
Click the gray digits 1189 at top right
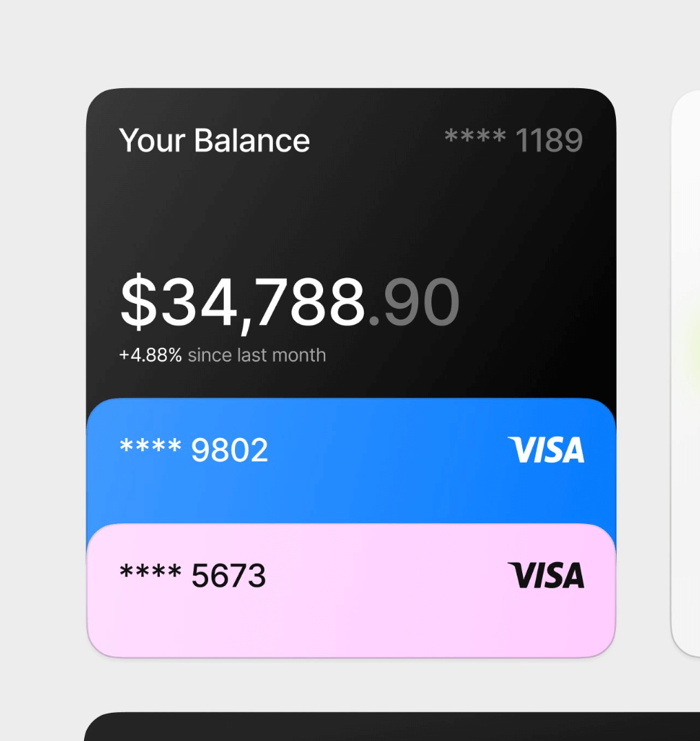[549, 140]
